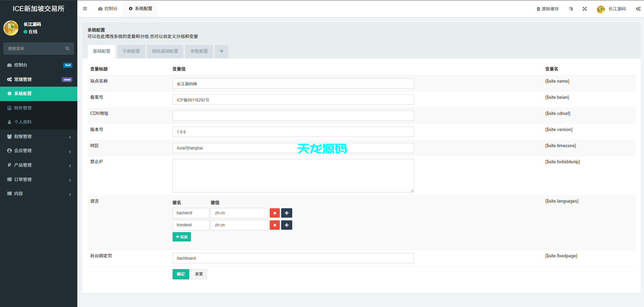644x307 pixels.
Task: Click 追加 to append a language entry
Action: click(x=182, y=237)
